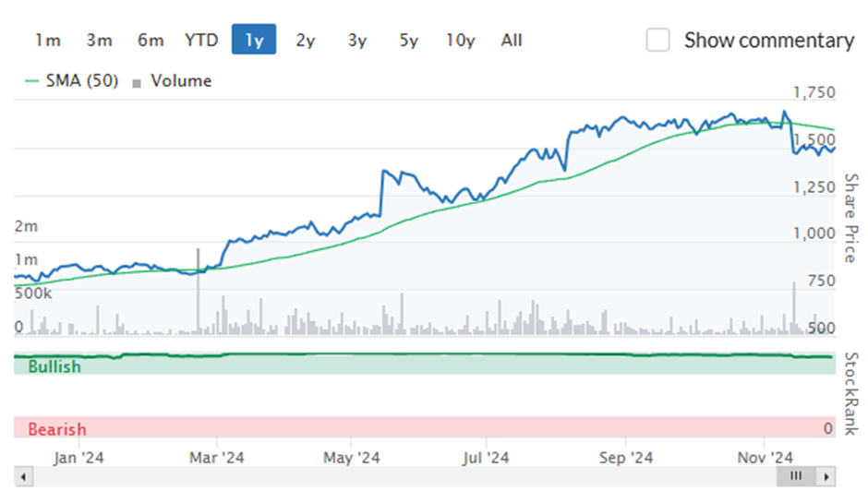Enable the Show commentary checkbox
This screenshot has width=868, height=491.
[x=657, y=40]
